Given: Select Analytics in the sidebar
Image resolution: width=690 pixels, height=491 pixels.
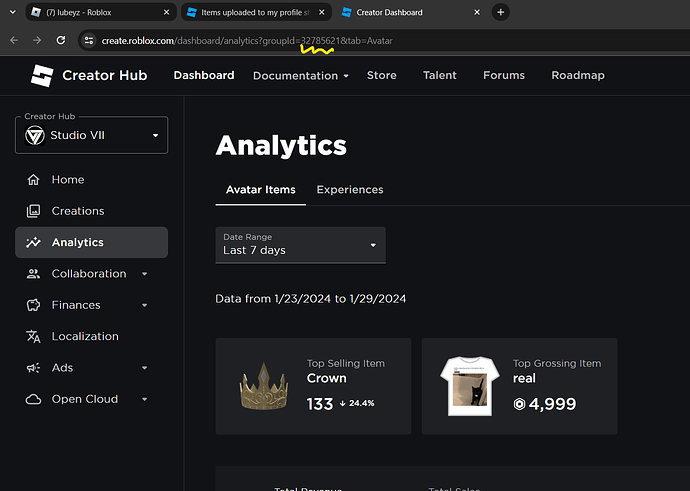Looking at the screenshot, I should click(92, 242).
